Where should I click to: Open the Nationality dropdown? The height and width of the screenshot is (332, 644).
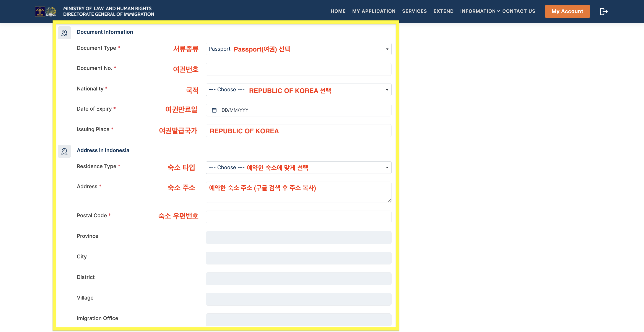coord(299,90)
